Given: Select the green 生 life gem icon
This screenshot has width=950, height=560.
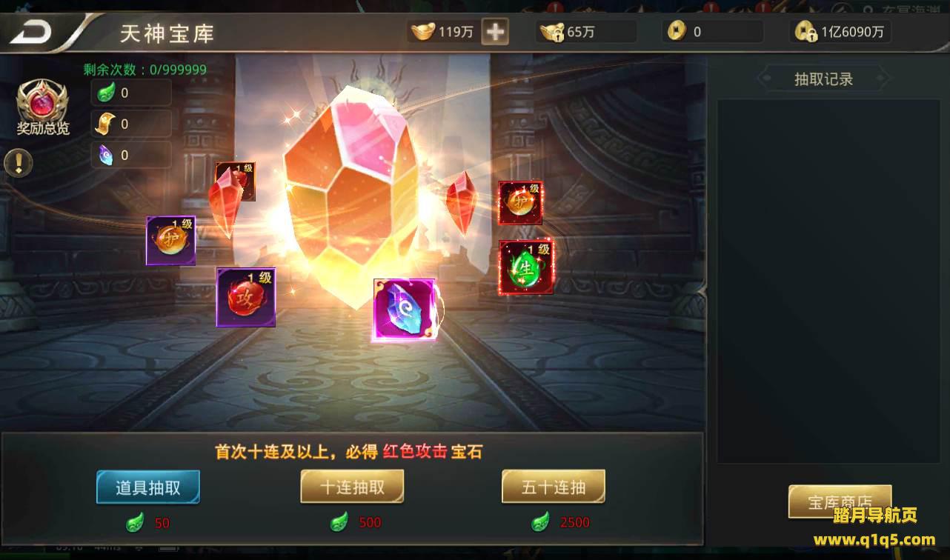Looking at the screenshot, I should 525,267.
